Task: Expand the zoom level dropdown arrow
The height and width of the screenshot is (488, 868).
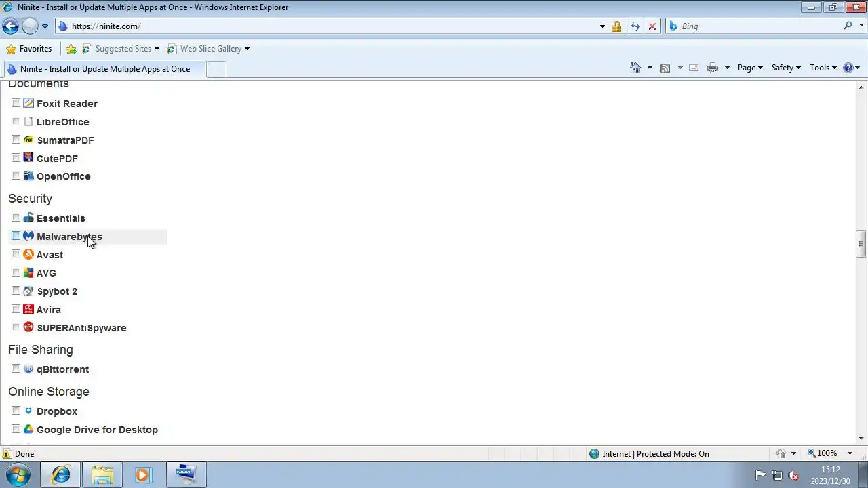Action: point(850,453)
